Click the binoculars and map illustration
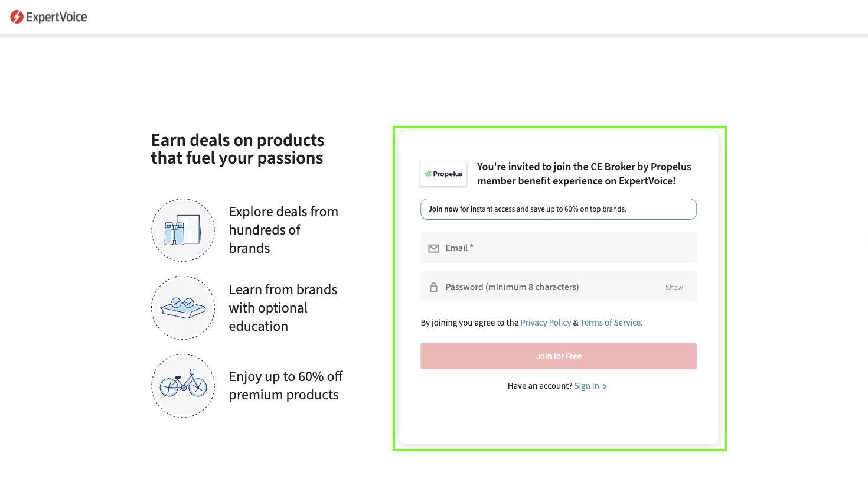Image resolution: width=868 pixels, height=488 pixels. click(x=183, y=230)
